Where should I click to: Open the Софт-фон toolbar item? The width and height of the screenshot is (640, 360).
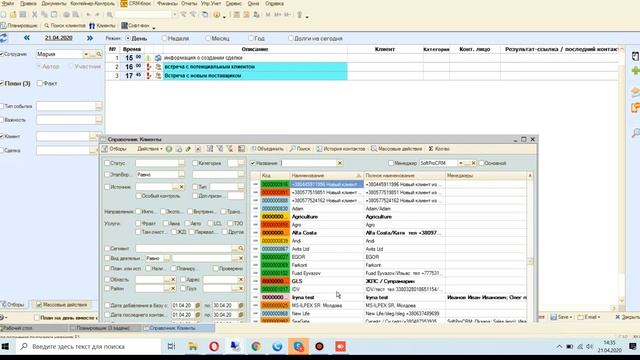tap(135, 26)
